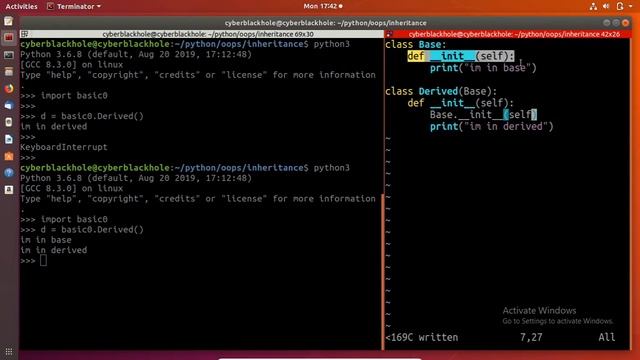640x360 pixels.
Task: Click the '>>>' prompt cursor box
Action: [x=43, y=260]
